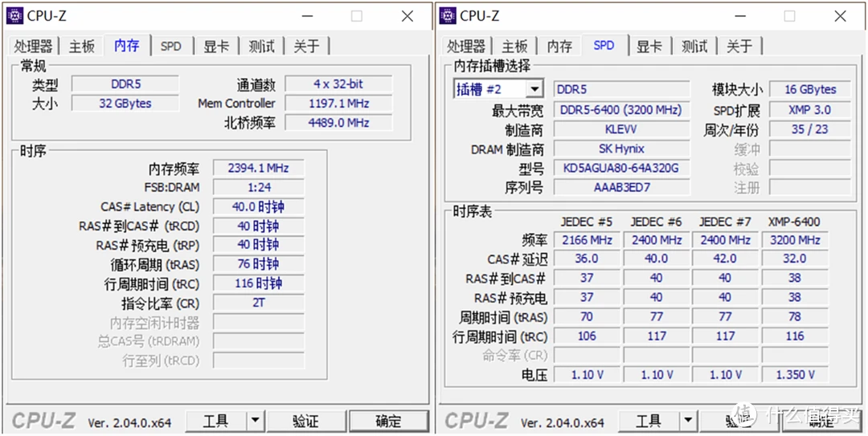This screenshot has width=868, height=436.
Task: Click the 循环周期 tRAS 76 时钟 value
Action: [x=259, y=264]
